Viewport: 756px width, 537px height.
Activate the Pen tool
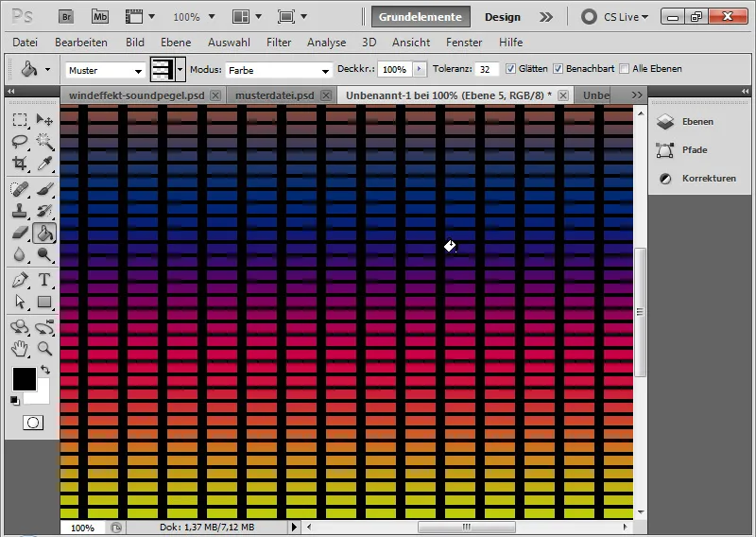[20, 280]
